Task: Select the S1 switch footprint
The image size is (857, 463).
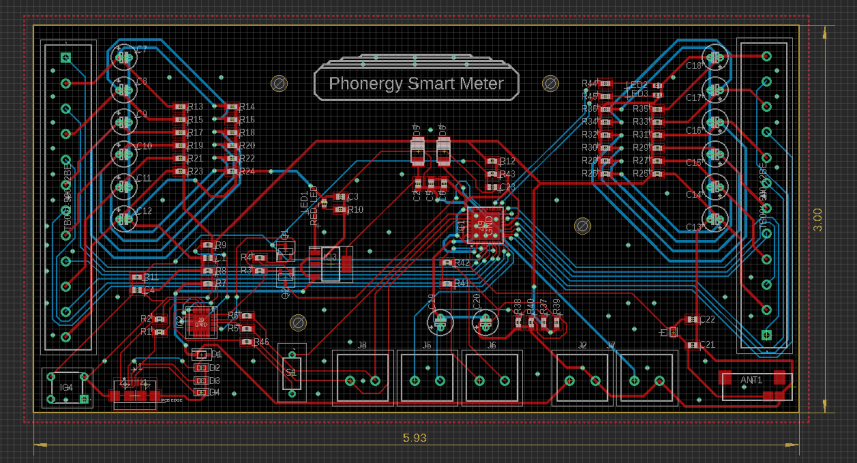Action: [292, 371]
